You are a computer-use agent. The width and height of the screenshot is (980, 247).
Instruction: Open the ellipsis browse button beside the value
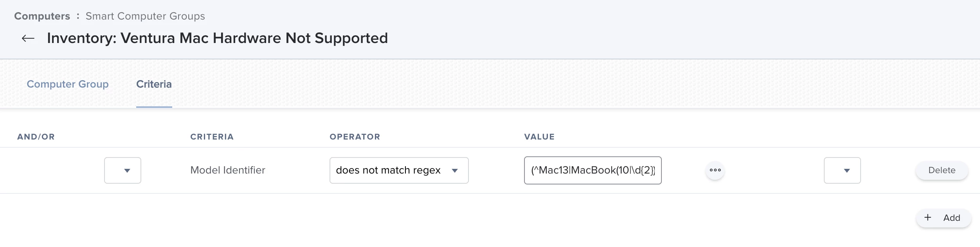pos(715,170)
